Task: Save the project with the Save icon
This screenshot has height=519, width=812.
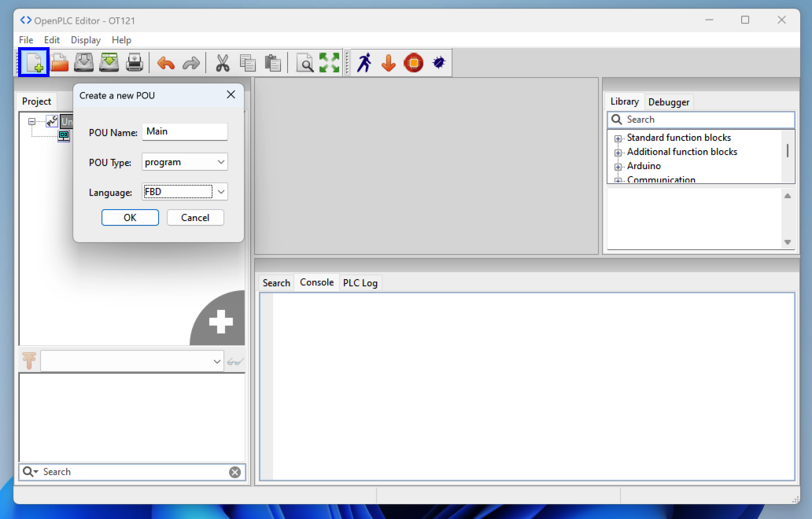Action: pyautogui.click(x=84, y=63)
